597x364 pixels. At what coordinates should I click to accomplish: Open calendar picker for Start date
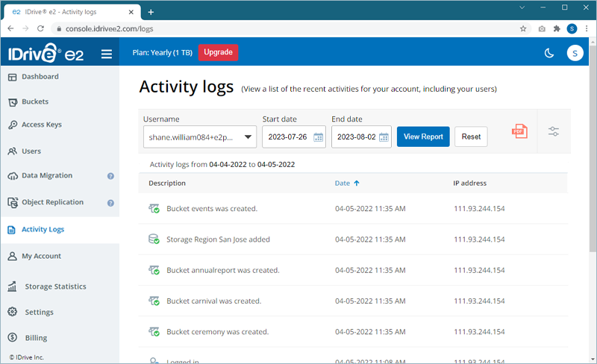coord(319,137)
